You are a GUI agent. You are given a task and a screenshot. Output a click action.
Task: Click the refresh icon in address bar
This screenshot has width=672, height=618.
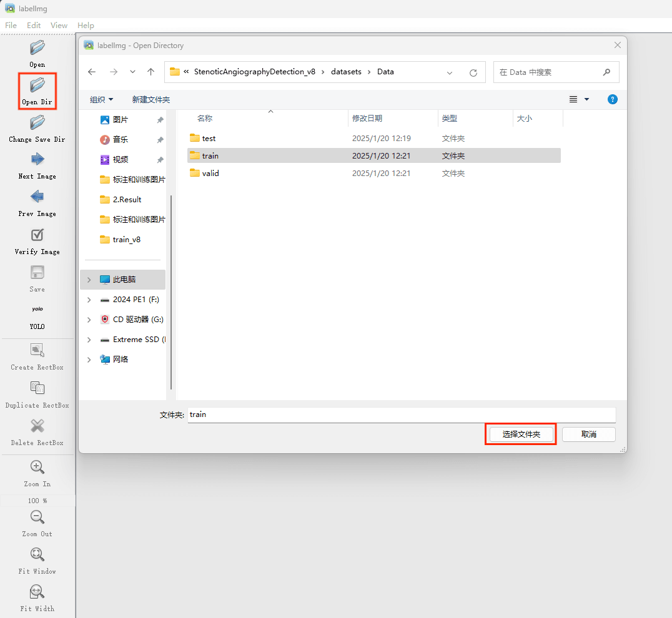click(x=473, y=72)
